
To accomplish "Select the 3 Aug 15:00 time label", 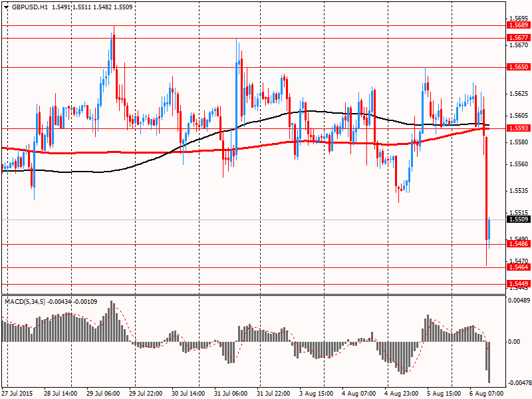I will [x=317, y=394].
